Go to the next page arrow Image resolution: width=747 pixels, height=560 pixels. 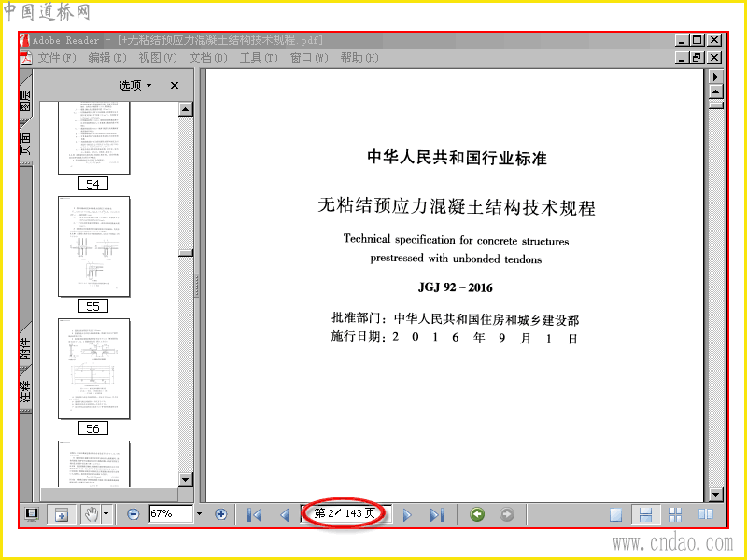(407, 515)
